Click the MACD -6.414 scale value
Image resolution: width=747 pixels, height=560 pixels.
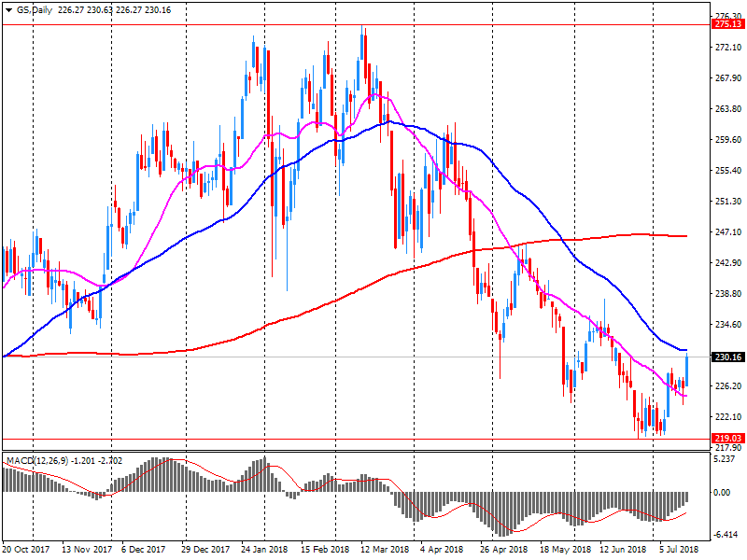coord(726,535)
